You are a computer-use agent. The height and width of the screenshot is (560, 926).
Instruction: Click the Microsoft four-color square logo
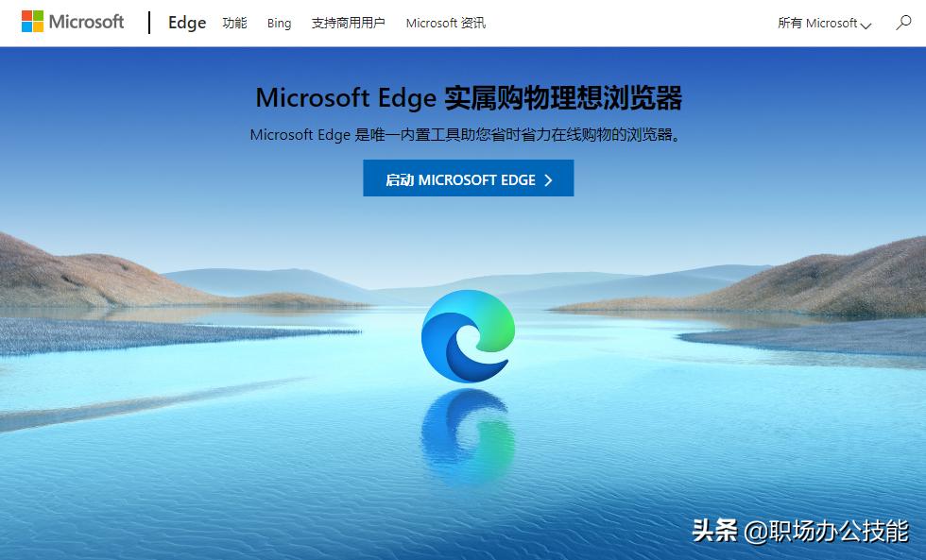pos(32,21)
